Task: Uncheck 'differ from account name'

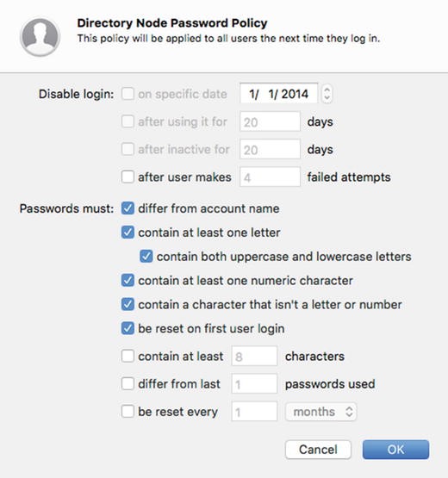Action: pos(128,208)
